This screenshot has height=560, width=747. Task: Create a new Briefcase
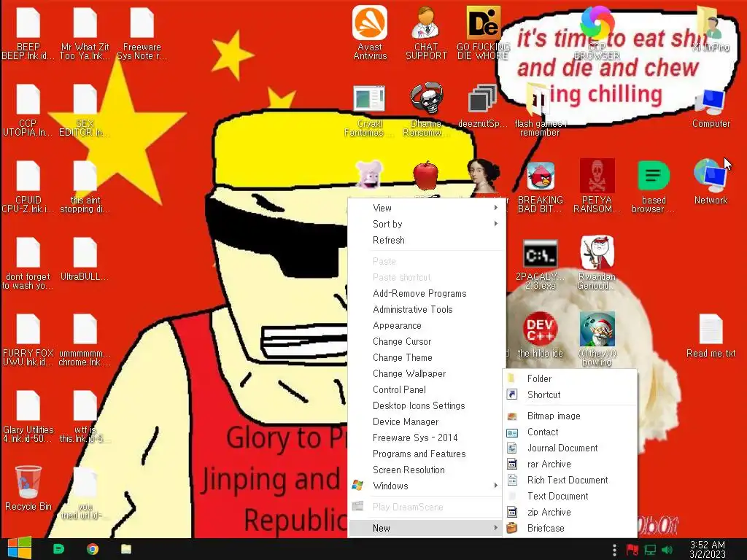pos(570,528)
